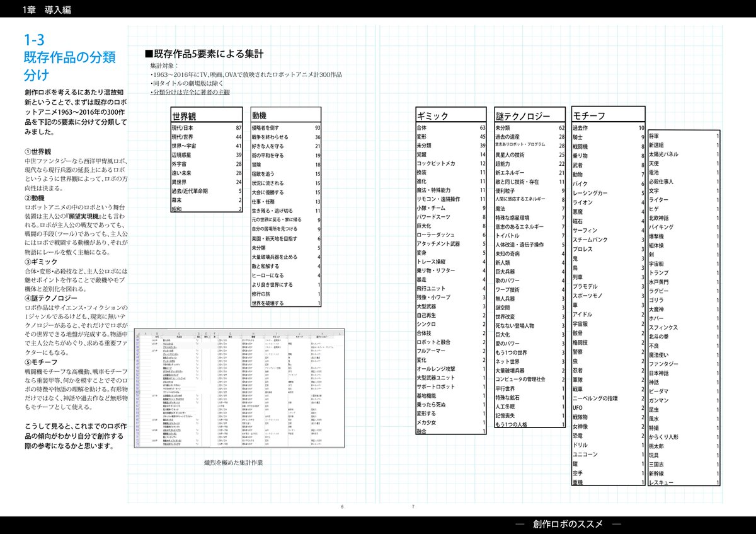756x534 pixels.
Task: Select the '辺境惑星' row
Action: tap(207, 155)
